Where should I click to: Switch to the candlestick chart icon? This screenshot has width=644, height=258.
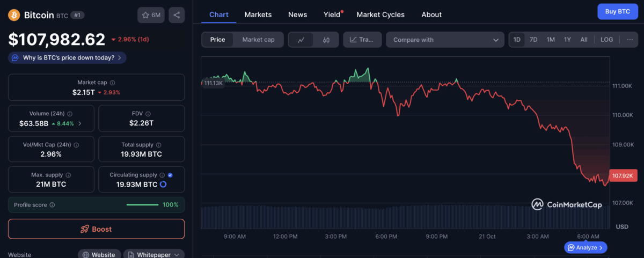tap(326, 40)
